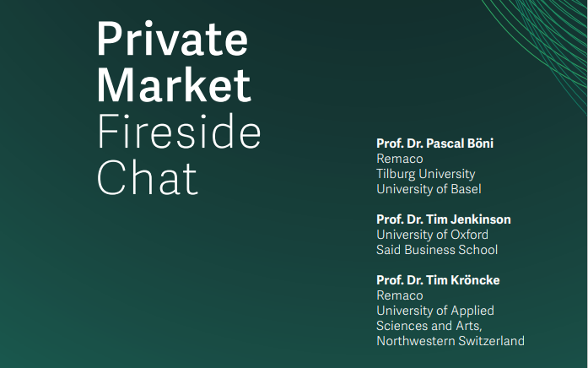This screenshot has height=368, width=588.
Task: Click the Tilburg University line
Action: coord(426,174)
